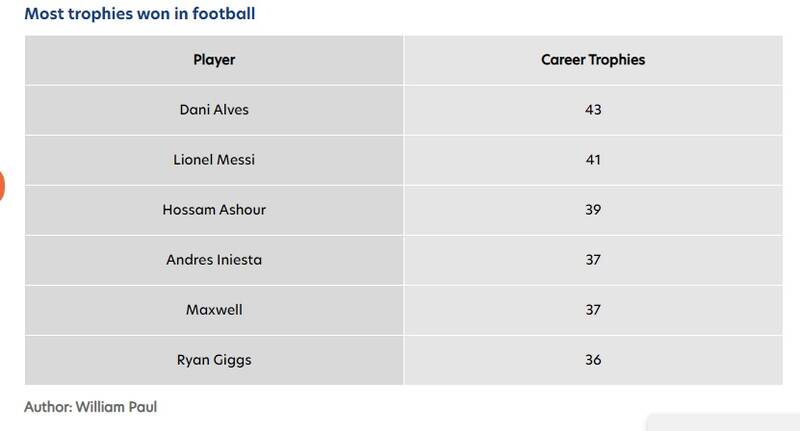Click the Hossam Ashour name cell

pos(214,210)
